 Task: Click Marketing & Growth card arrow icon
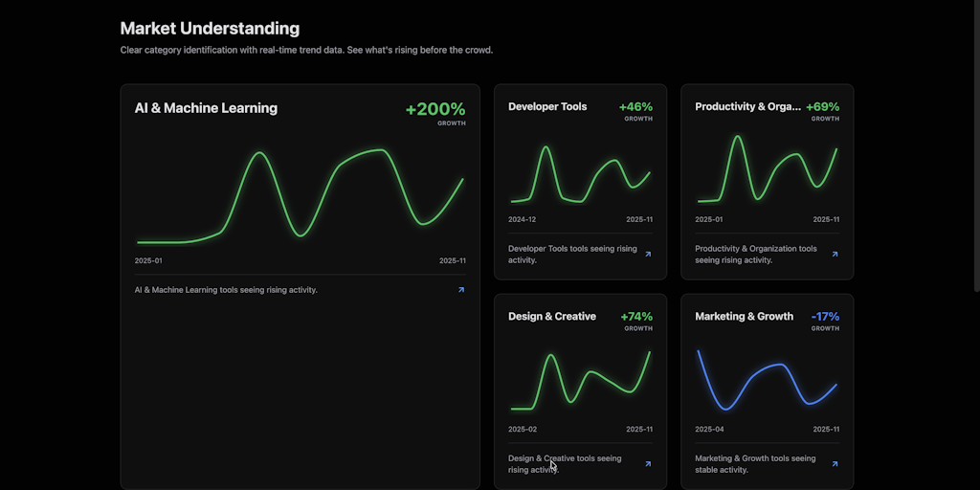click(x=835, y=464)
